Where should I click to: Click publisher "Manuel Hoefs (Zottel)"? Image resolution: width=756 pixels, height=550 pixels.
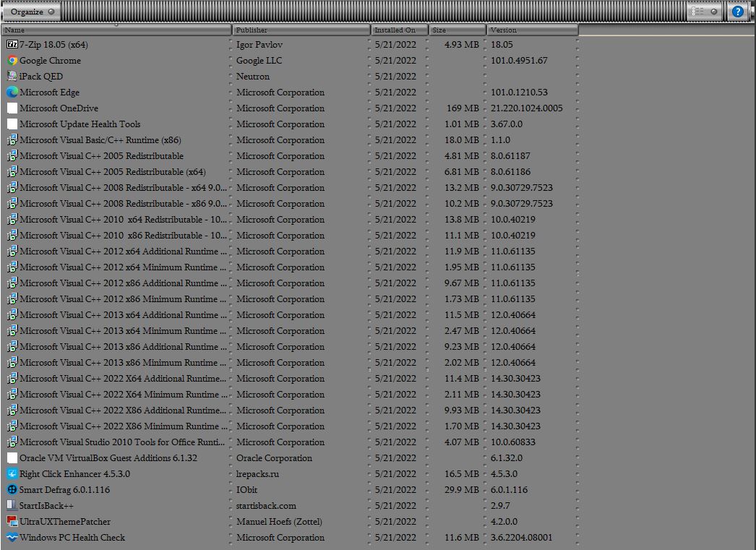[x=279, y=522]
